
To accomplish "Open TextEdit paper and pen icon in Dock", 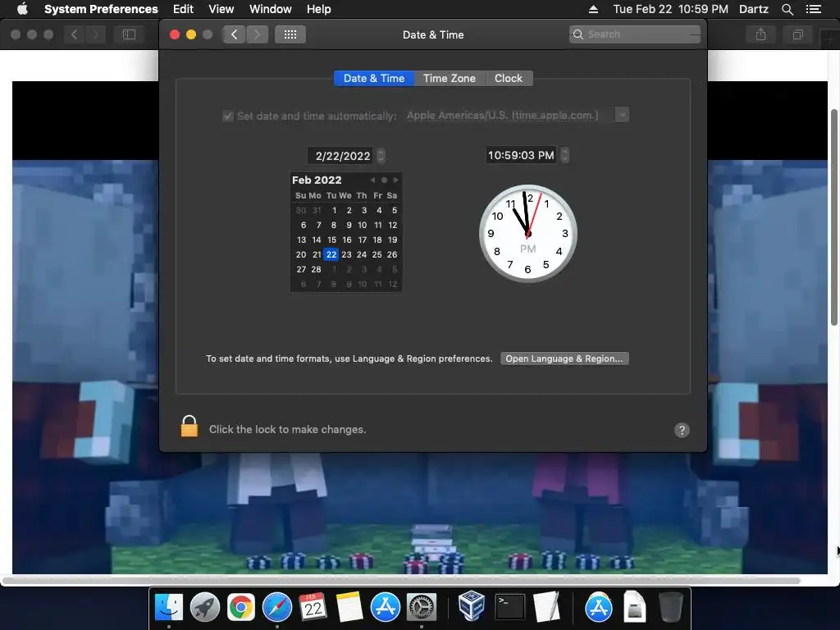I will pos(546,607).
